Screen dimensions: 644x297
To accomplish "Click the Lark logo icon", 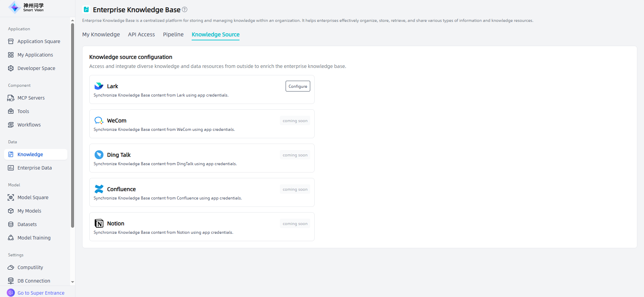I will pos(99,86).
